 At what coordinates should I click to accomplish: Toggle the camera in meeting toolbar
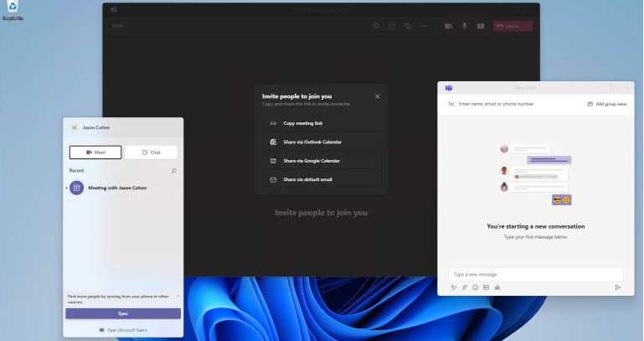[449, 26]
